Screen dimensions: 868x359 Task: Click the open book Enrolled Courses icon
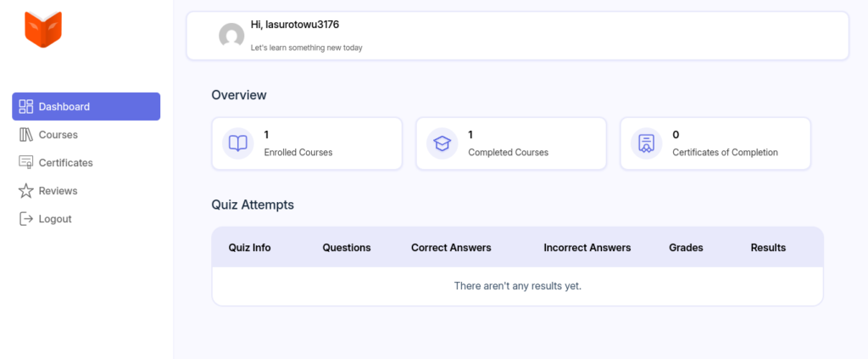point(238,143)
